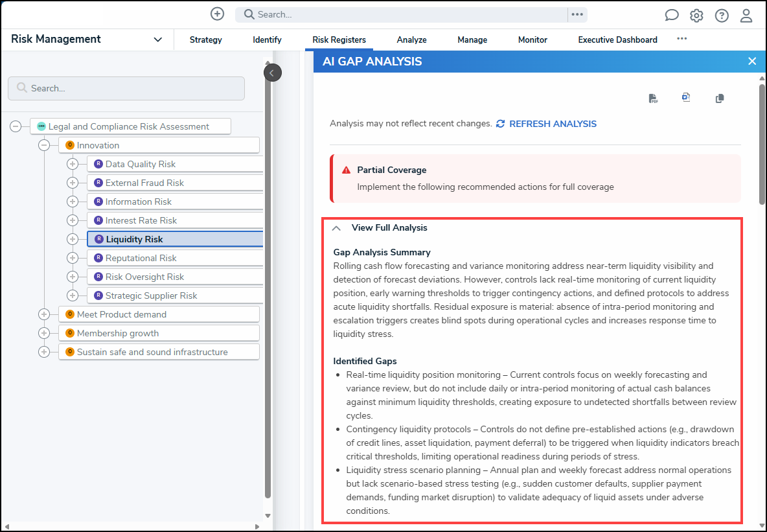
Task: Collapse the View Full Analysis section
Action: pos(336,228)
